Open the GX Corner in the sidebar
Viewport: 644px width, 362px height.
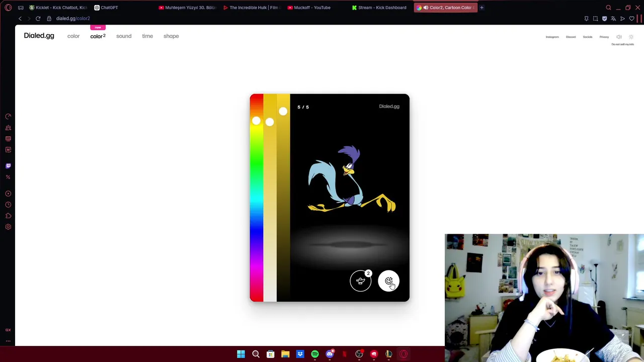8,330
